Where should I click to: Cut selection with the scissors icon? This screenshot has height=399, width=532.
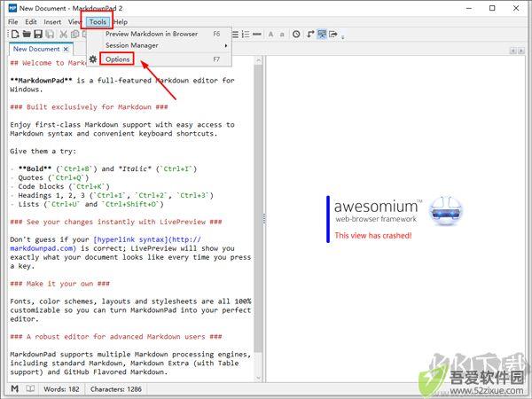click(x=63, y=35)
